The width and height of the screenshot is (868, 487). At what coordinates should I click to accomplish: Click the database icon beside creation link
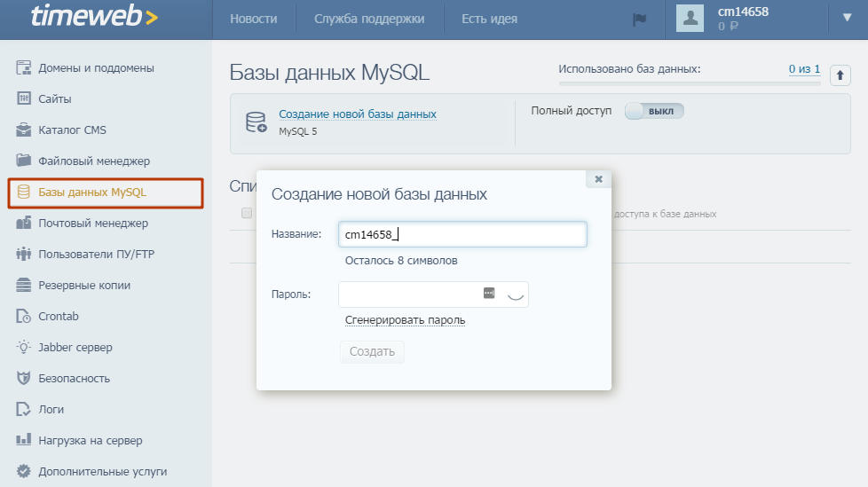[x=256, y=122]
